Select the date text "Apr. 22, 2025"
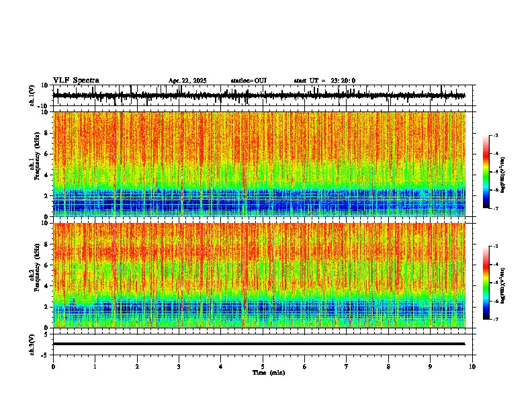This screenshot has width=532, height=411. 187,81
